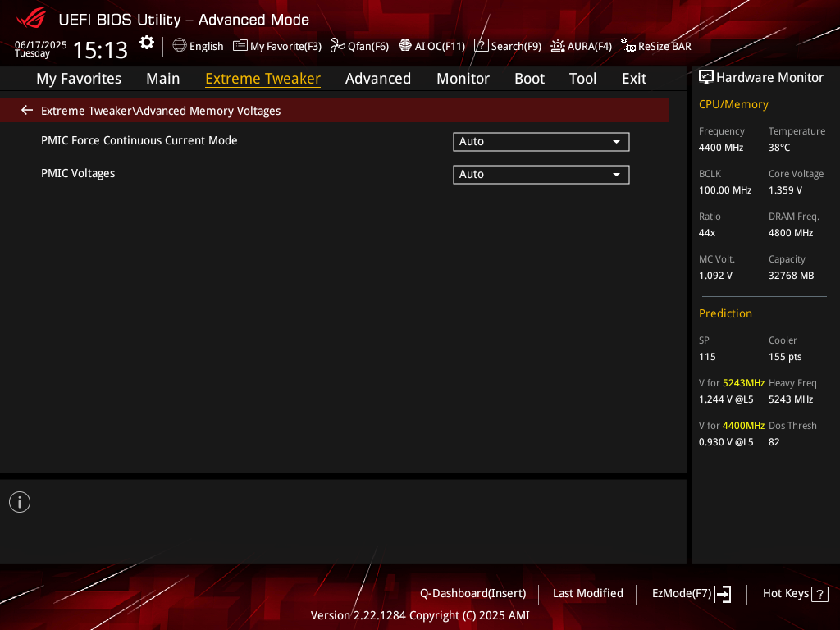Image resolution: width=840 pixels, height=630 pixels.
Task: Click the Hardware Monitor screen icon
Action: (x=706, y=78)
